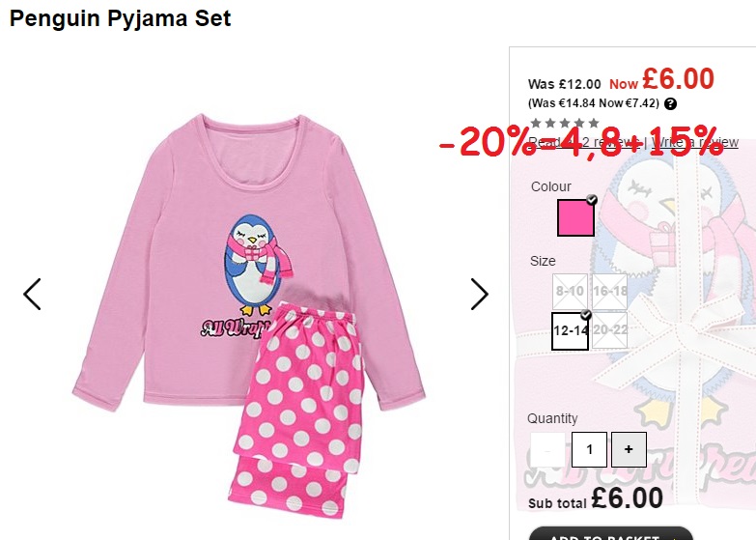This screenshot has width=756, height=540.
Task: Open the Write a review link
Action: pos(695,142)
